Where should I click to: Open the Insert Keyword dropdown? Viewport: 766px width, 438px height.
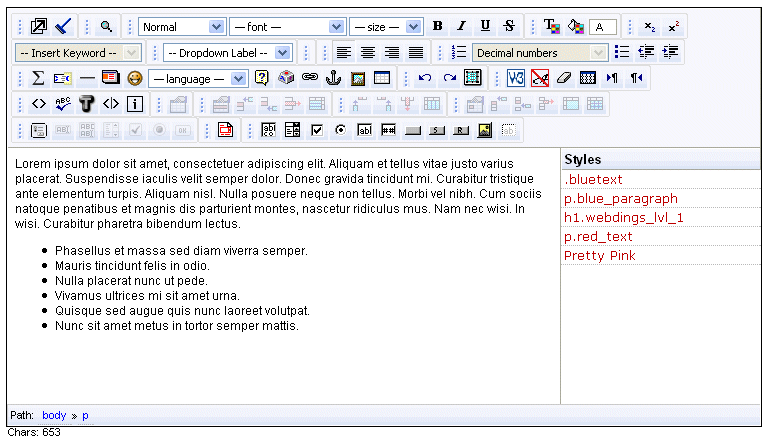(78, 53)
